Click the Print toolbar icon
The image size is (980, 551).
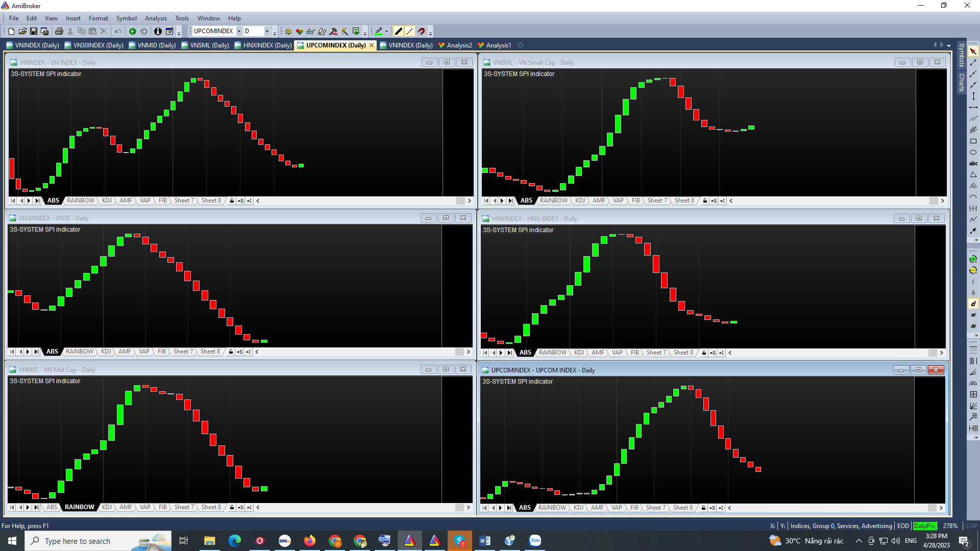coord(59,32)
